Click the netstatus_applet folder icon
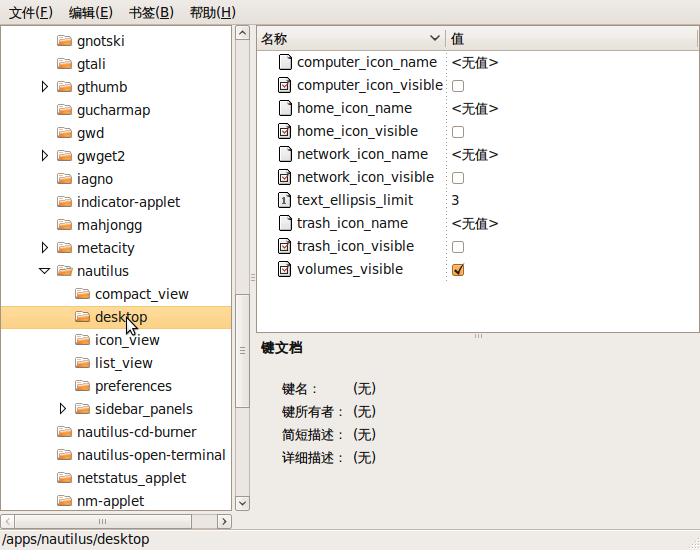700x550 pixels. pos(65,478)
